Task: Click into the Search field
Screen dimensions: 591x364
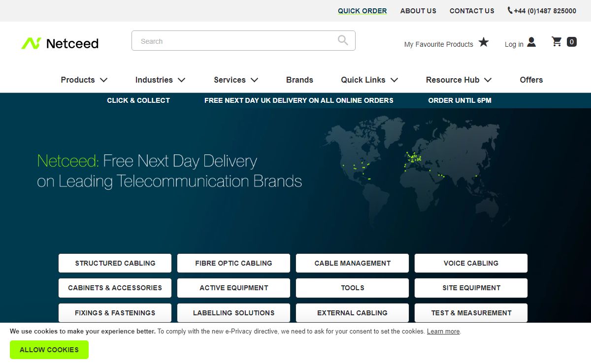Action: (243, 41)
